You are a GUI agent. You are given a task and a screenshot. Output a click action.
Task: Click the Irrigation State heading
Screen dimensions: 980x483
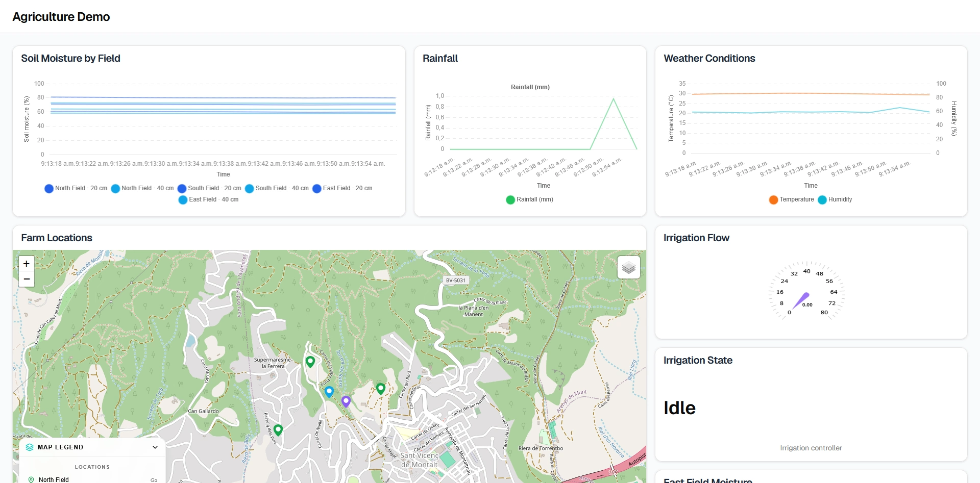tap(698, 360)
